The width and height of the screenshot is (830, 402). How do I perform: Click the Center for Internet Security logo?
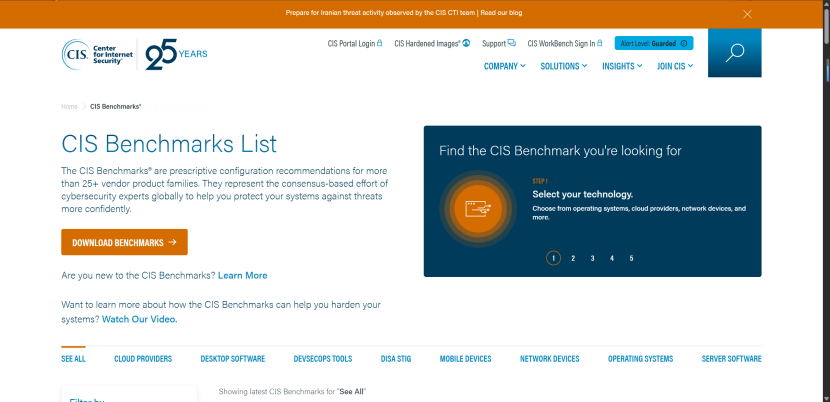pos(97,54)
